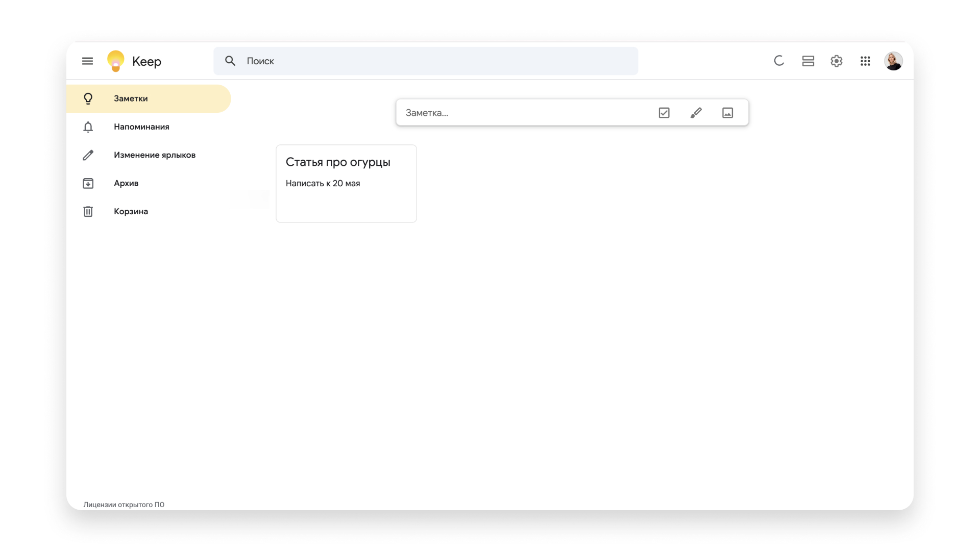Viewport: 980px width, 551px height.
Task: Click the Keep title text
Action: [x=146, y=62]
